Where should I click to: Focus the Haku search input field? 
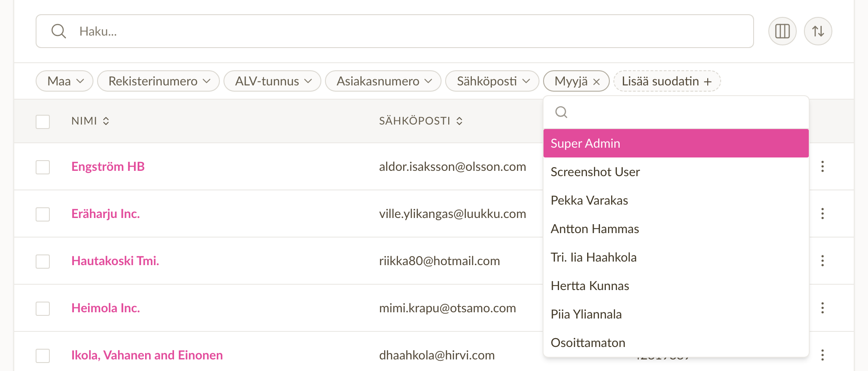(394, 31)
